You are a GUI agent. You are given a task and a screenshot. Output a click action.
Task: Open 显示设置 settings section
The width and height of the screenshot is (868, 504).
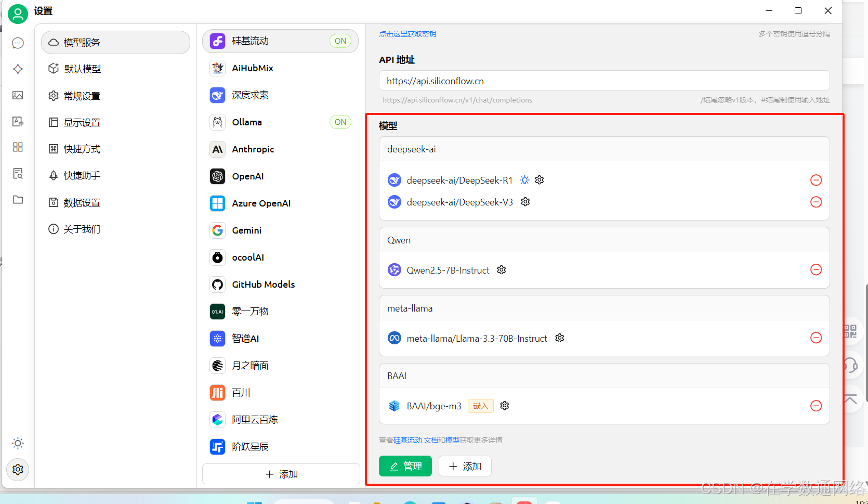pyautogui.click(x=115, y=122)
